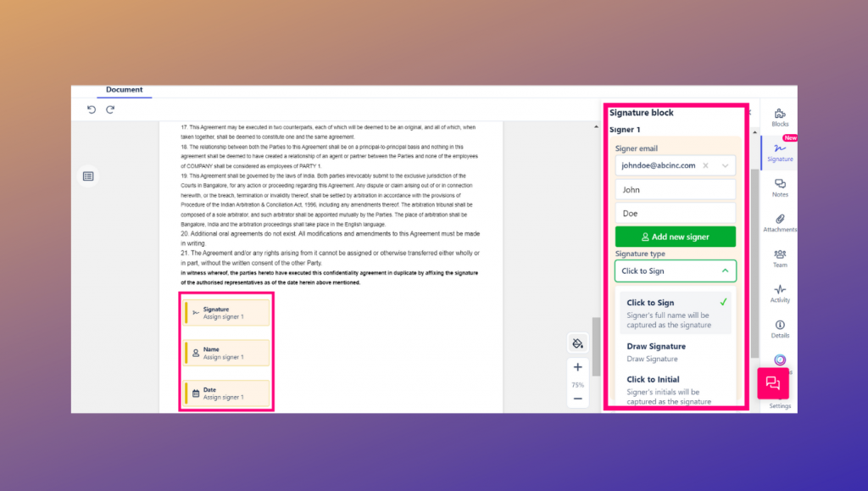The width and height of the screenshot is (868, 491).
Task: Choose the Draw Signature option
Action: tap(676, 352)
